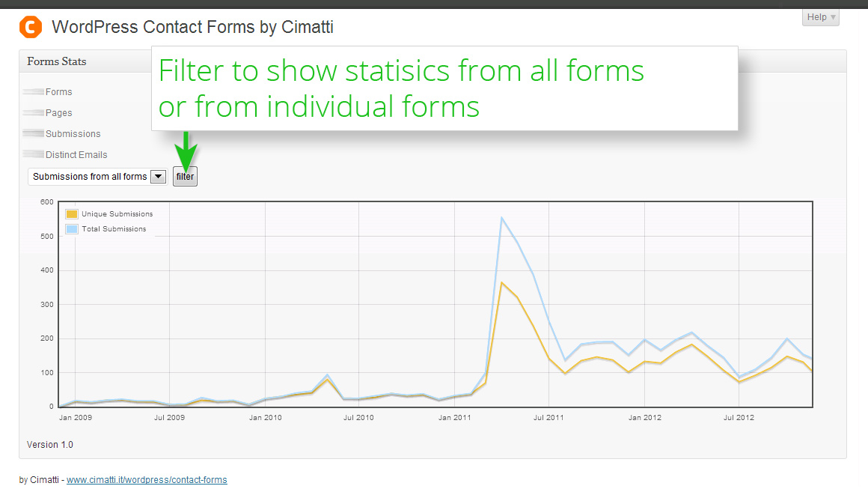Viewport: 868px width, 489px height.
Task: Click the 200 y-axis value
Action: point(47,338)
